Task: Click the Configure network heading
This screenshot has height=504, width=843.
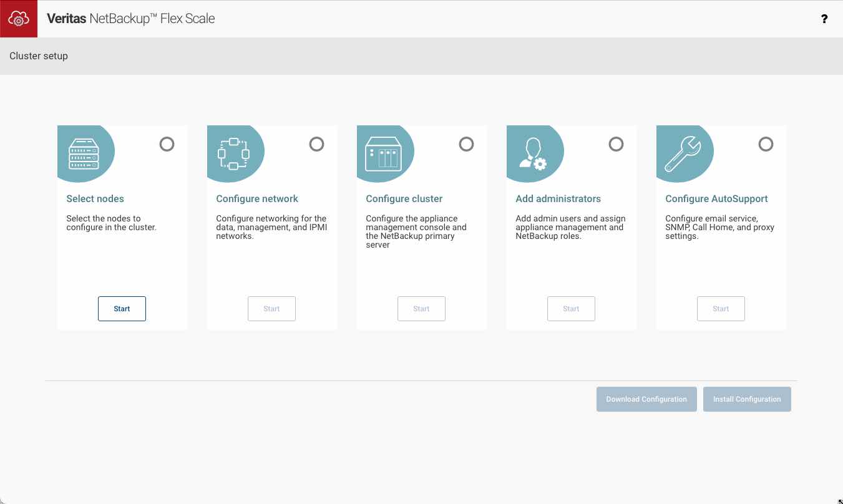Action: point(257,199)
